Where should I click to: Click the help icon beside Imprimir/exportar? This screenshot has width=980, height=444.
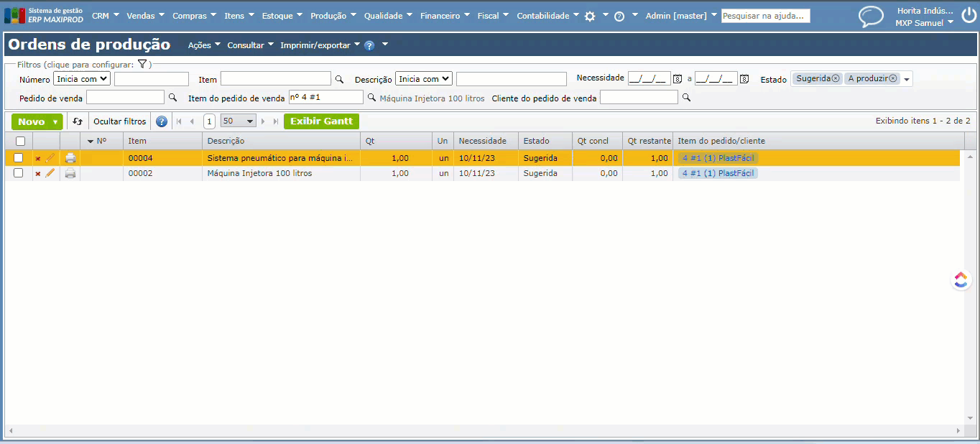click(x=369, y=45)
